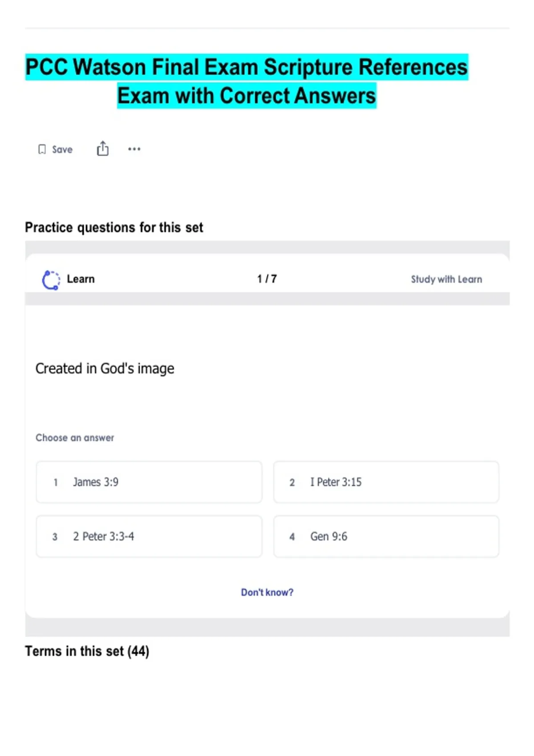Choose answer James 3:9
Viewport: 534px width, 756px height.
(x=149, y=482)
